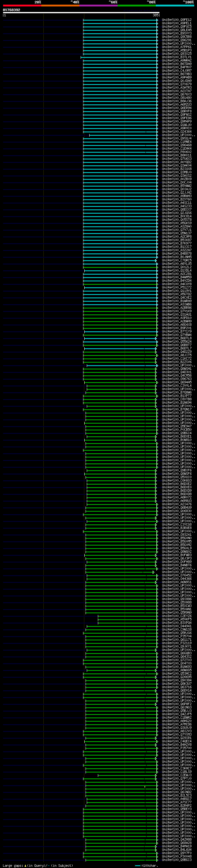Select hit UniRef100_O81480
Screen dimensions: 197x868
click(x=176, y=98)
